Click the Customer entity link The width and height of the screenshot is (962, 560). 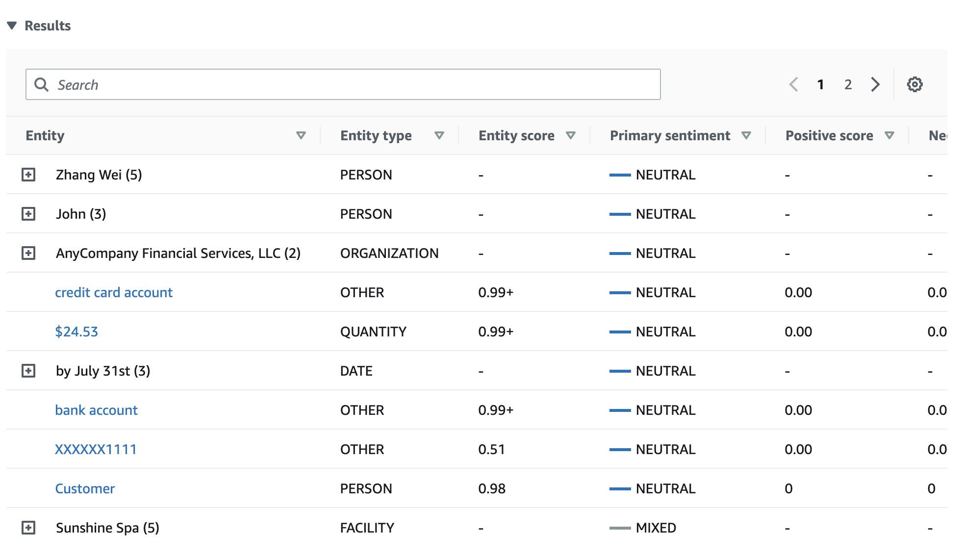point(85,488)
